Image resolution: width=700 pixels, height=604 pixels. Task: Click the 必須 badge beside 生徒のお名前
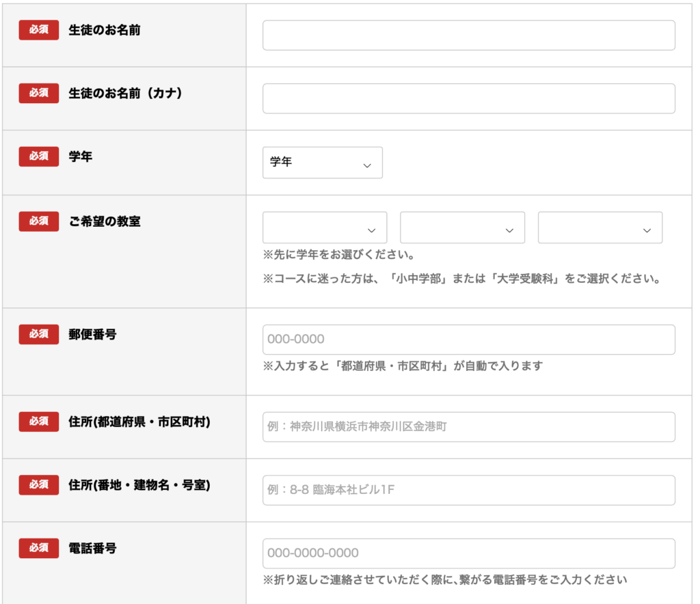(x=39, y=31)
